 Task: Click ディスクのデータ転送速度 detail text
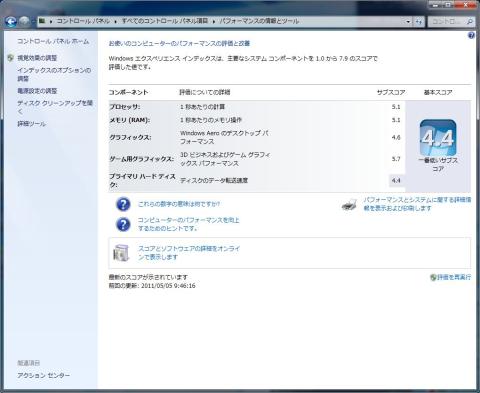214,180
